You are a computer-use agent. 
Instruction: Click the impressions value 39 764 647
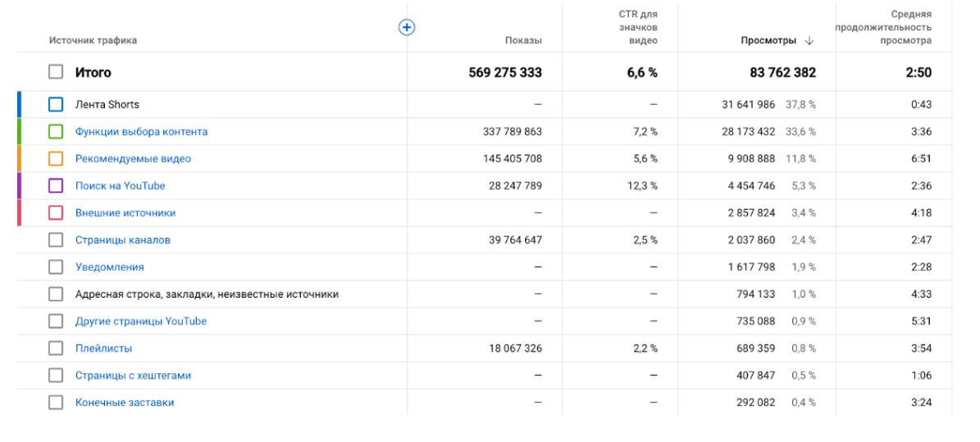[515, 240]
